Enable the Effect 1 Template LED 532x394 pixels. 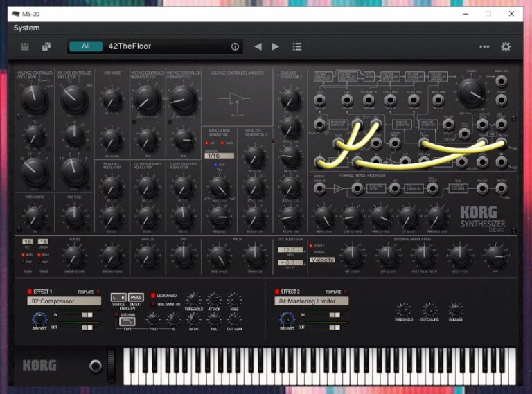coord(98,292)
